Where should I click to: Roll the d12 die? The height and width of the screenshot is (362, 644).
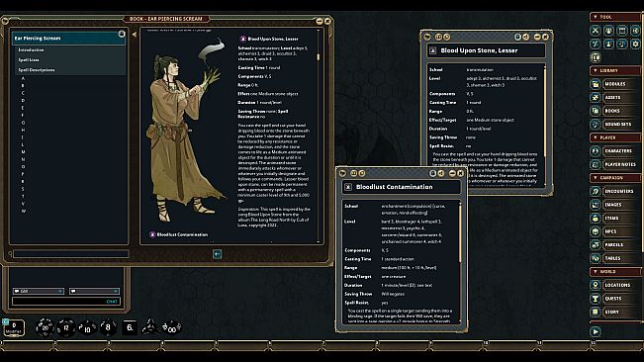66,327
